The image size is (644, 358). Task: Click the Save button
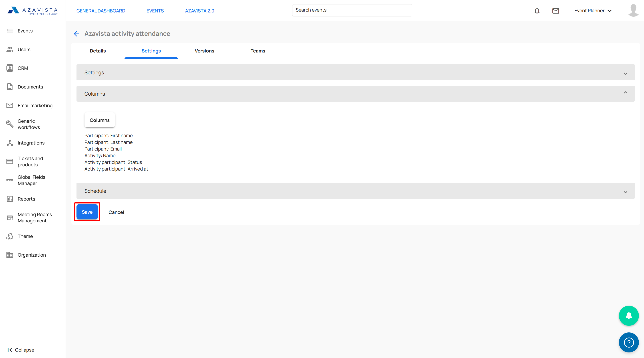pos(87,212)
